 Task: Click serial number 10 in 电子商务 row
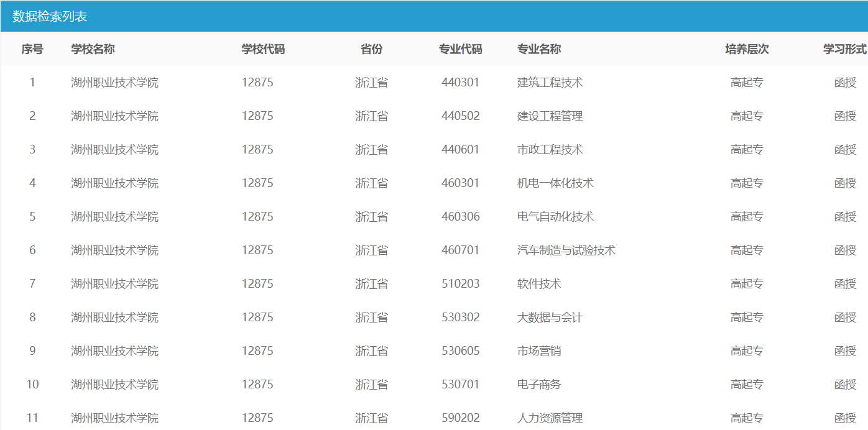tap(32, 385)
